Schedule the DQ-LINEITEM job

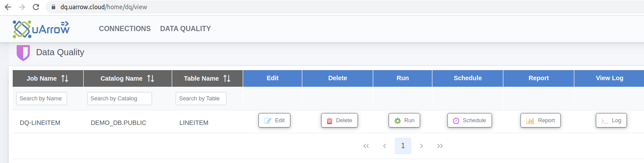click(x=470, y=120)
